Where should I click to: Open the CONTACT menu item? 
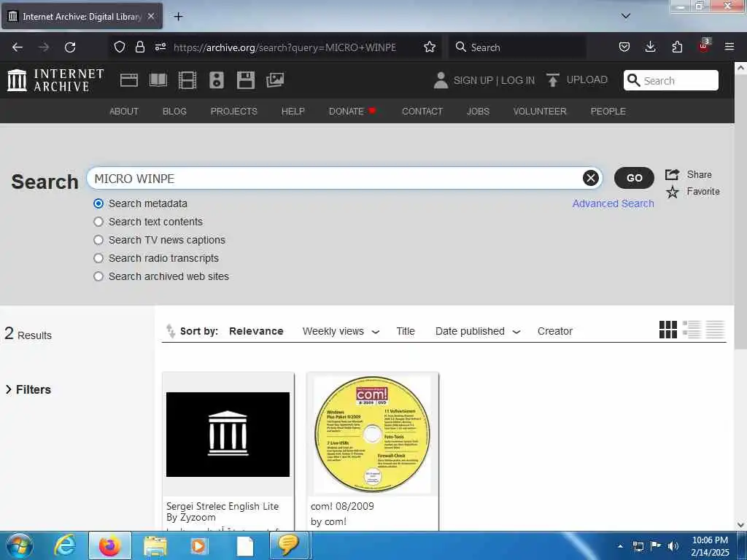422,111
